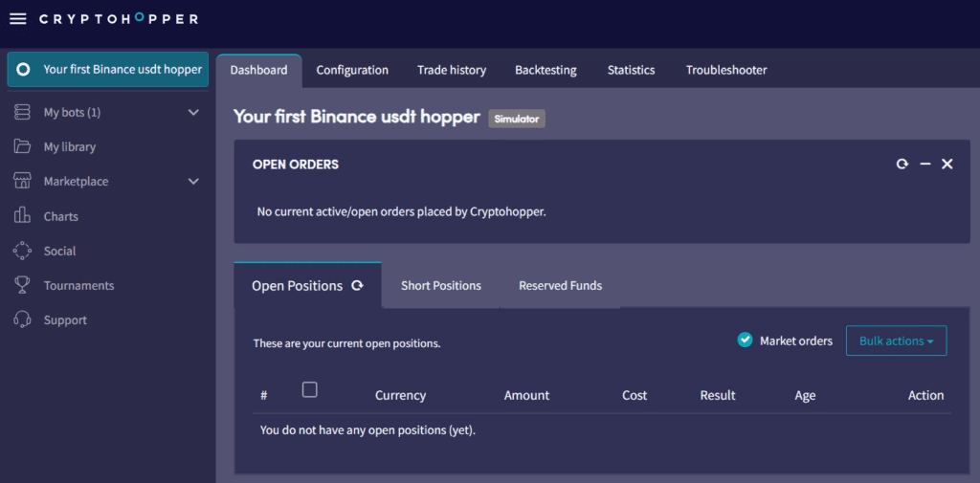The image size is (980, 483).
Task: Click the hopper circle icon in the sidebar
Action: click(x=23, y=70)
